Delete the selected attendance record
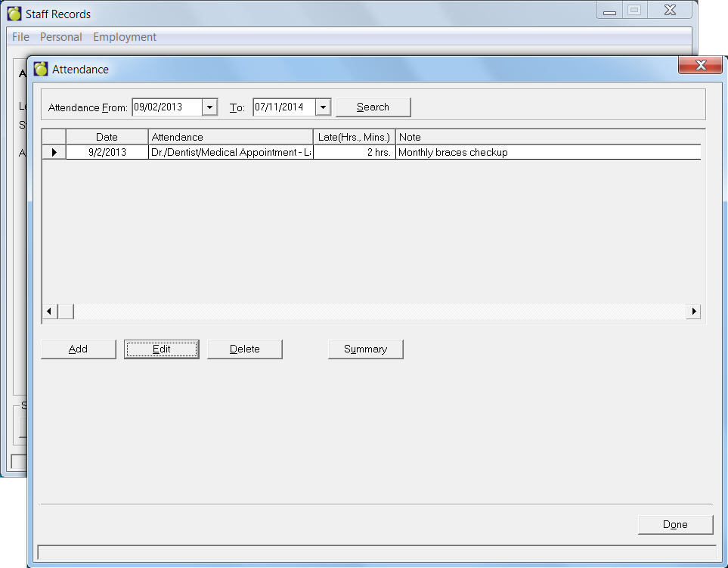The height and width of the screenshot is (568, 728). coord(245,349)
